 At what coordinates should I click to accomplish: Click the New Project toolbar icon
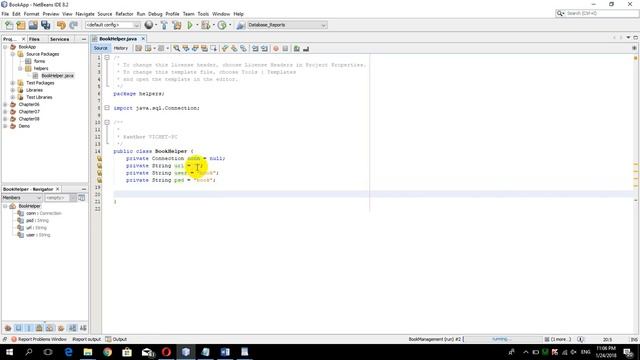click(x=21, y=25)
